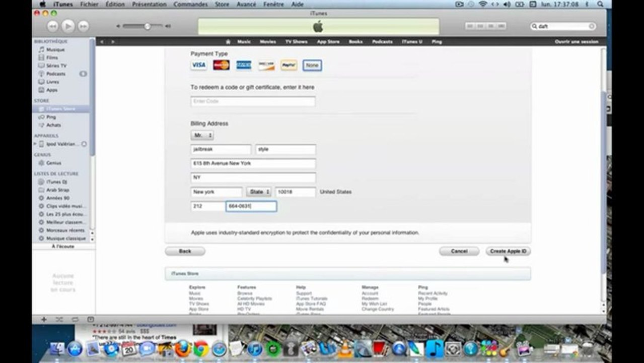This screenshot has height=363, width=644.
Task: Play with the transport play button
Action: 68,26
